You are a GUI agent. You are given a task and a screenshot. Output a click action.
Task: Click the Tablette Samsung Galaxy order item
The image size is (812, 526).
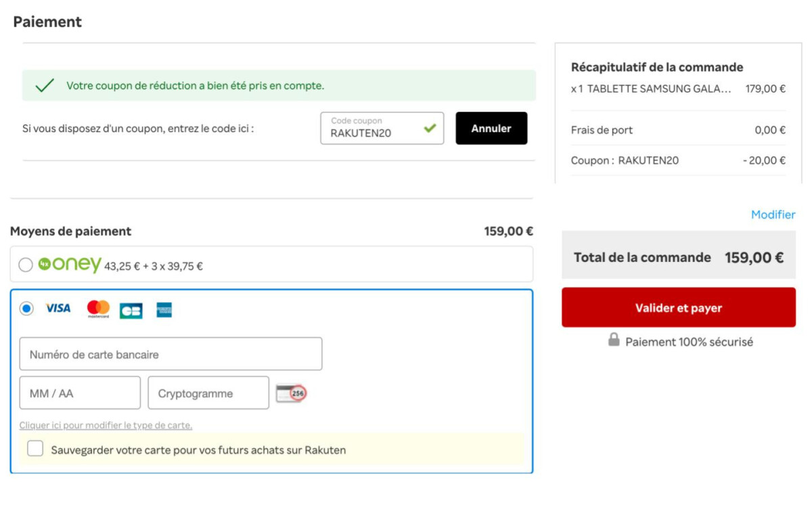point(651,89)
